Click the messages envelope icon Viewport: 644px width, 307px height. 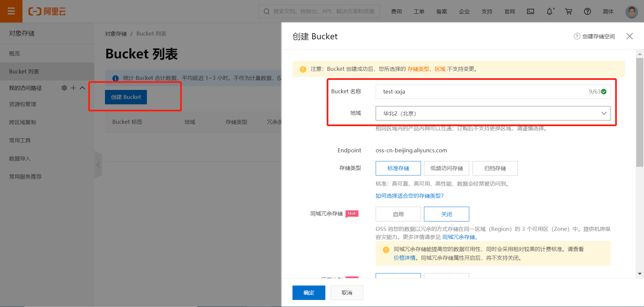tap(530, 11)
